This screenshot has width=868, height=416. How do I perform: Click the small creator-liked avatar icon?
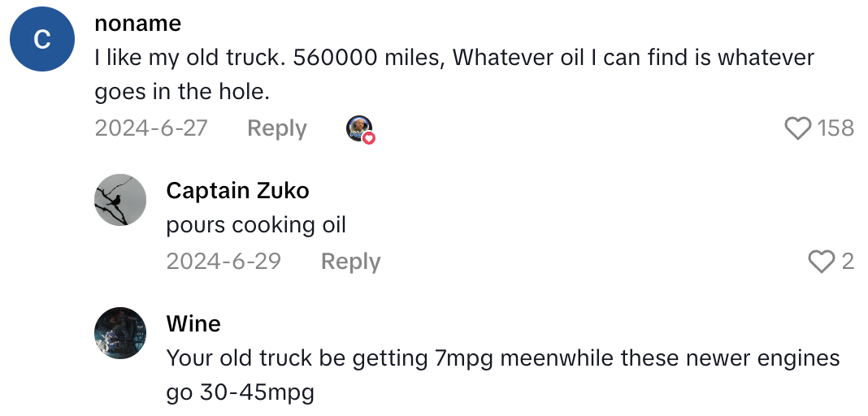click(x=358, y=128)
